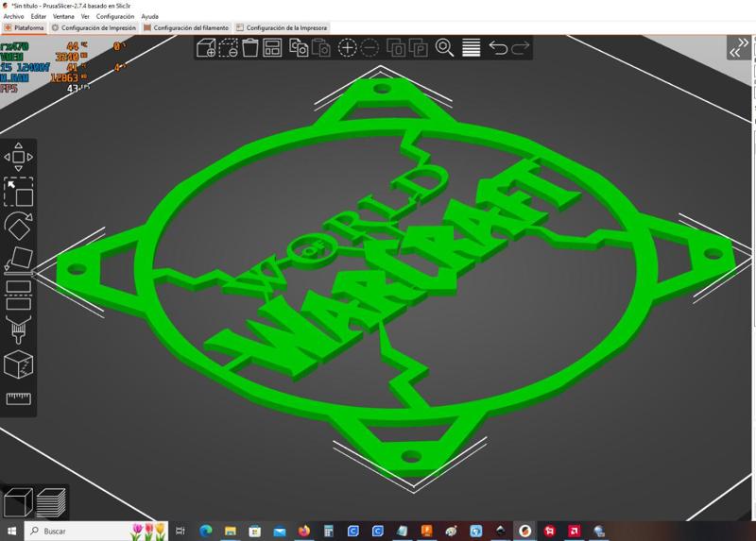Select the Move gizmo tool
This screenshot has width=756, height=541.
tap(18, 157)
